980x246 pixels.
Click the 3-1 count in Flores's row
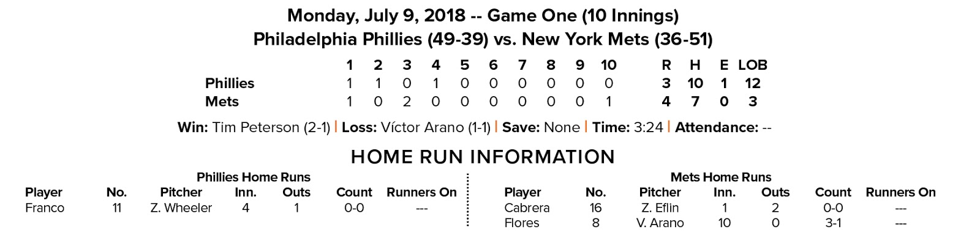[832, 223]
